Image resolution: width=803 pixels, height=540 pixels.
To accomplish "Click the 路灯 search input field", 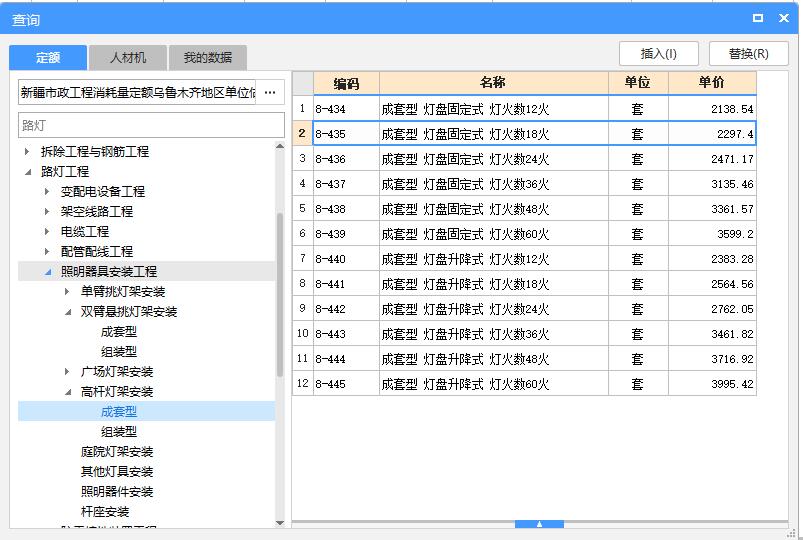I will [x=151, y=125].
